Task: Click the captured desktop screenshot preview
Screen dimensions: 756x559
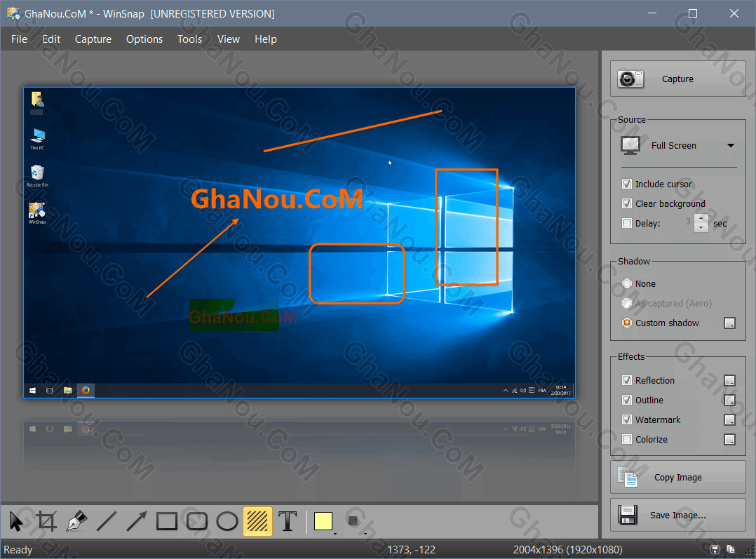Action: click(x=299, y=243)
